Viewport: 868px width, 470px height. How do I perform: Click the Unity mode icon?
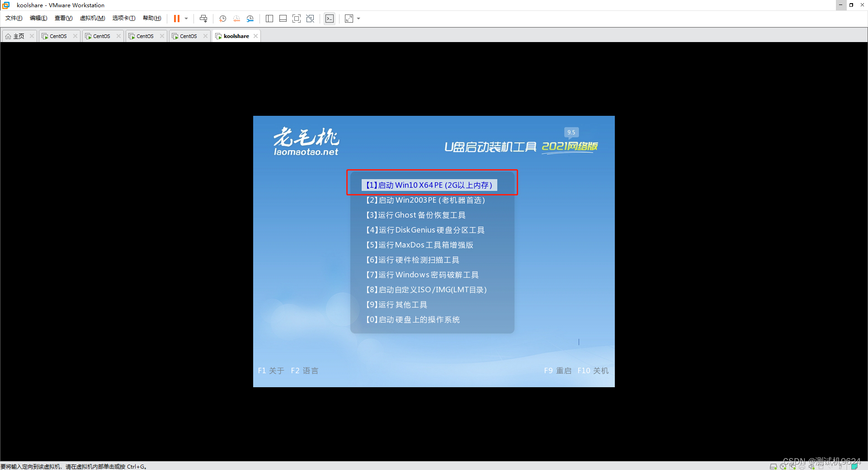point(310,19)
